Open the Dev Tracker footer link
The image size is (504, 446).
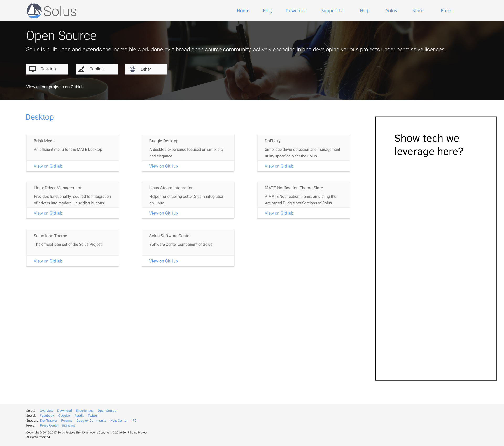[x=49, y=421]
